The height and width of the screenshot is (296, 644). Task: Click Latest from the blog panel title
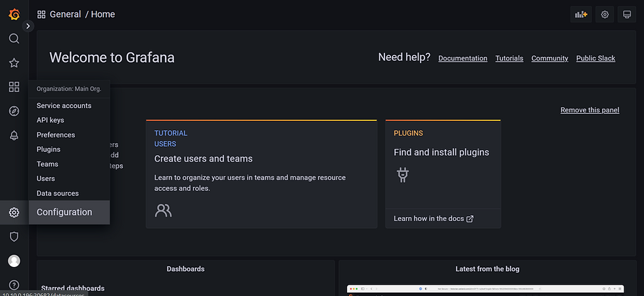(488, 269)
